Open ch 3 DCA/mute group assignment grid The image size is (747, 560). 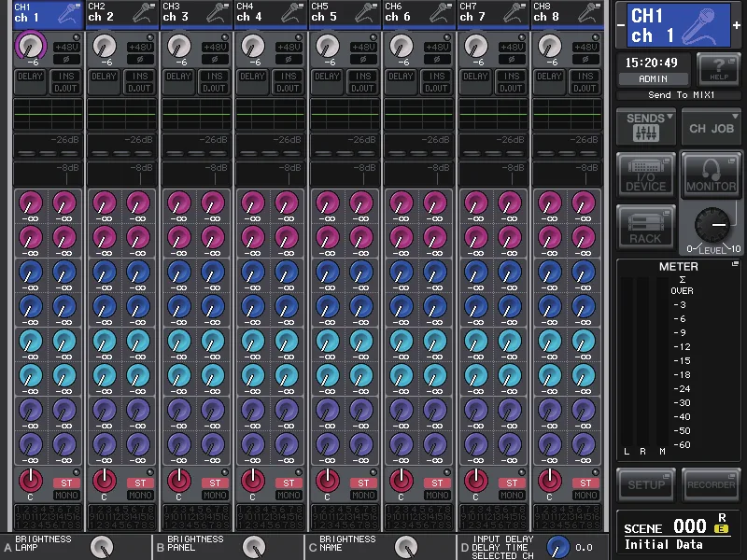(x=196, y=517)
